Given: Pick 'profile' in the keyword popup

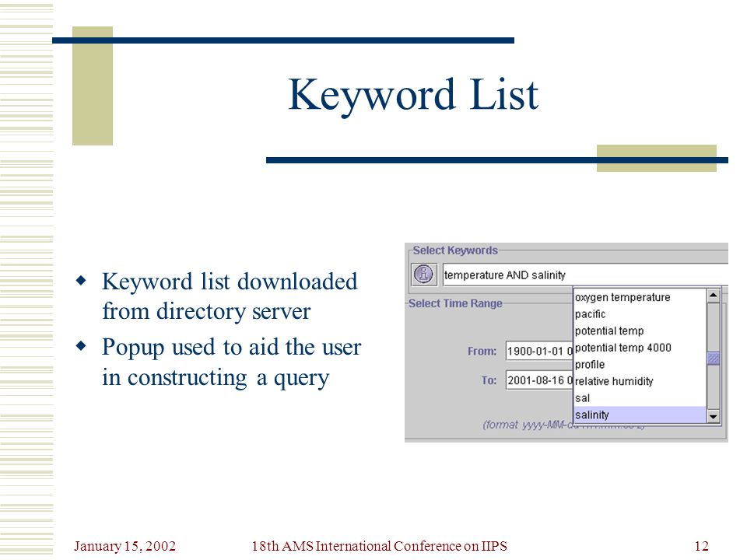Looking at the screenshot, I should (x=640, y=364).
